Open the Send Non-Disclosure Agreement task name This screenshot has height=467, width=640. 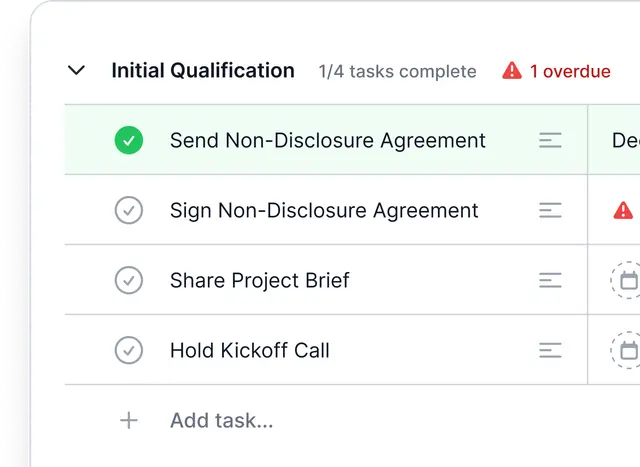click(x=327, y=141)
